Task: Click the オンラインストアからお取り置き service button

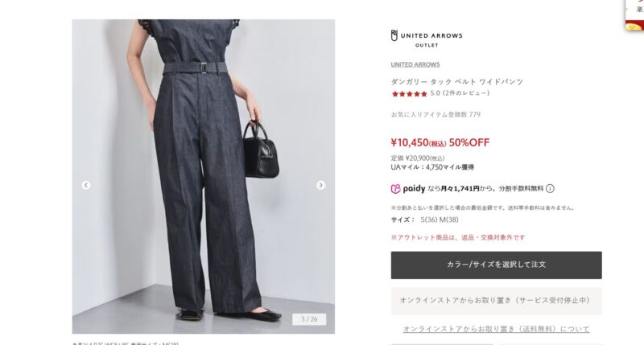Action: click(496, 301)
